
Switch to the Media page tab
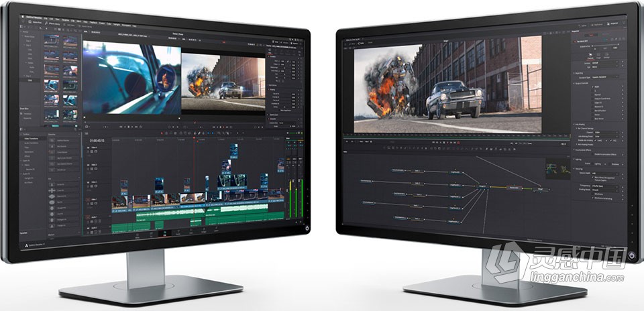click(x=137, y=236)
